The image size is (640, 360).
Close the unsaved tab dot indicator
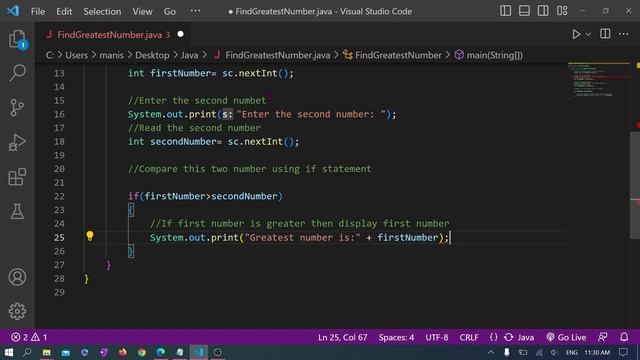coord(180,34)
